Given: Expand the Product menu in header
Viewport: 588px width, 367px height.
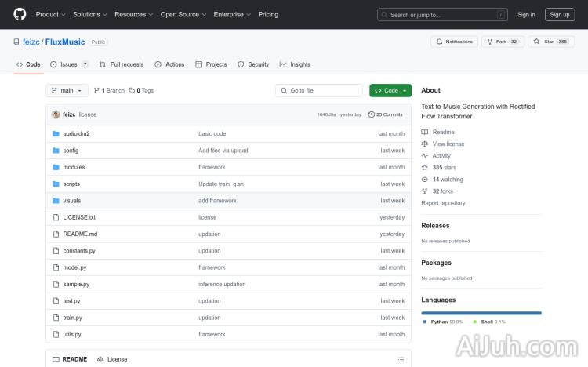Looking at the screenshot, I should point(50,14).
